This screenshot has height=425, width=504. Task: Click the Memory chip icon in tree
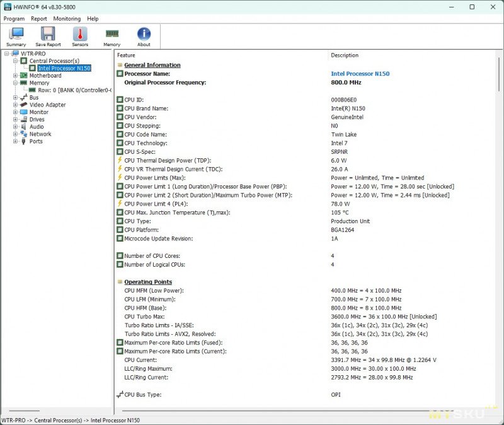pyautogui.click(x=23, y=83)
